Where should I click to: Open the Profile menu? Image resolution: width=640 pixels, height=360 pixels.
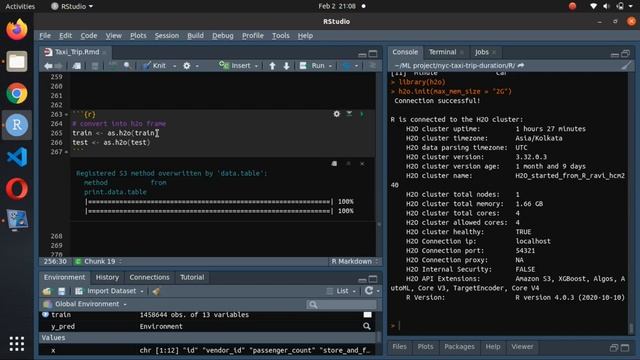click(253, 36)
